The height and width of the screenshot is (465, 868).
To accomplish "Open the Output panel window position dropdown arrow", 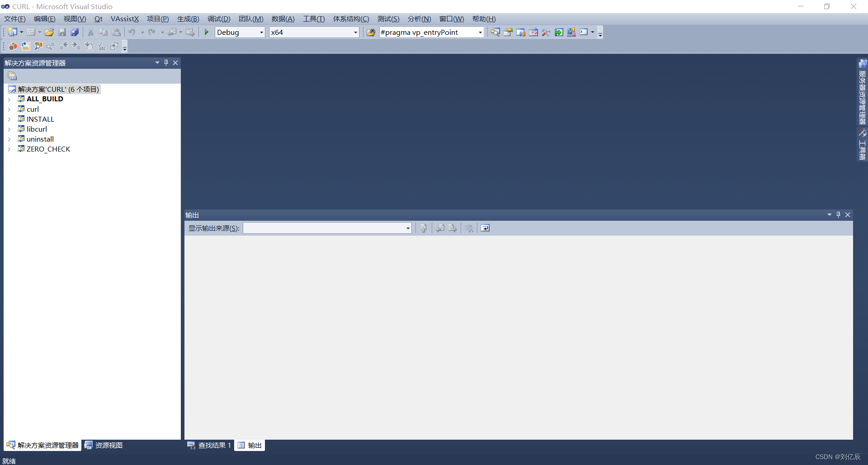I will click(830, 215).
